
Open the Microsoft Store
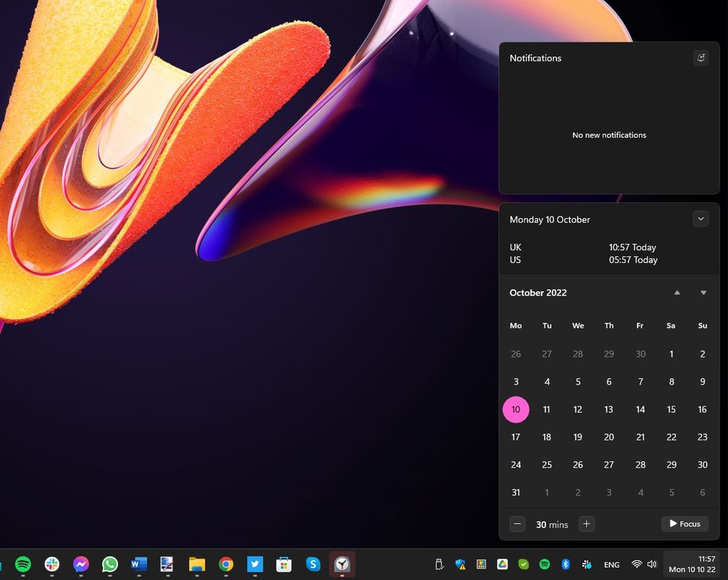click(x=284, y=564)
